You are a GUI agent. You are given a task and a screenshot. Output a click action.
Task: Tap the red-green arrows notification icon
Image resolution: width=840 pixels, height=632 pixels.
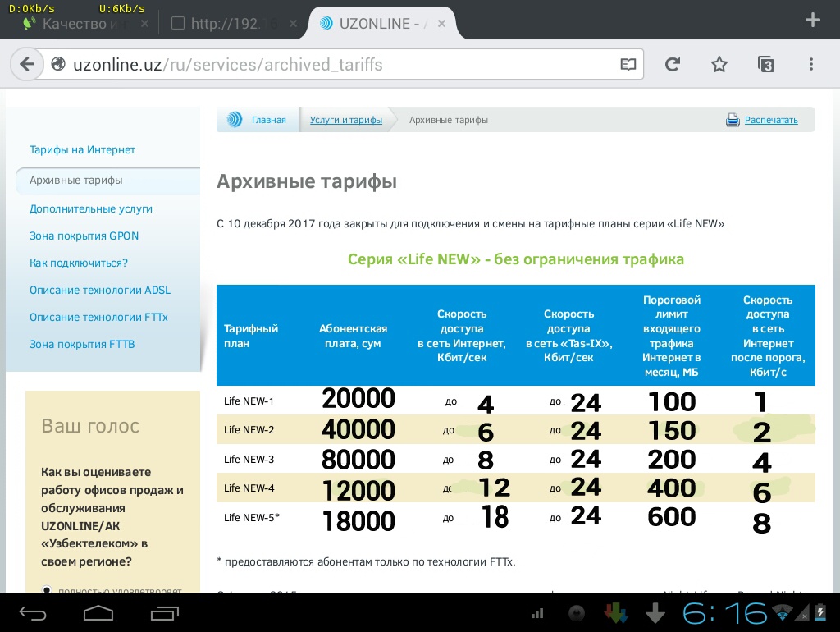click(x=616, y=613)
